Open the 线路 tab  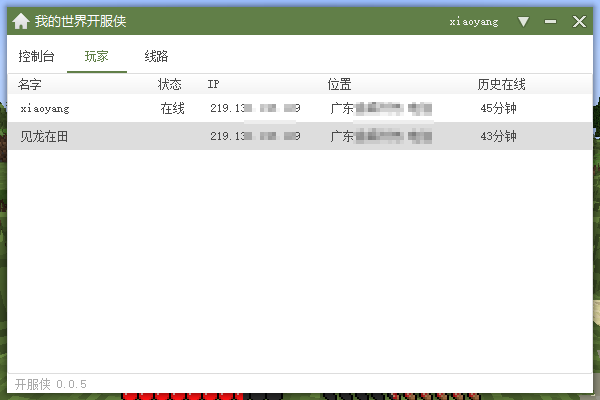point(156,56)
